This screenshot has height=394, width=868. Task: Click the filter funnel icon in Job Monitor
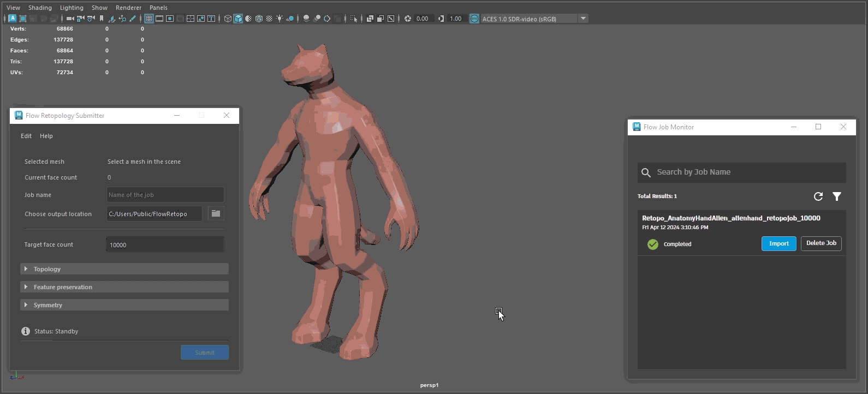click(x=837, y=196)
